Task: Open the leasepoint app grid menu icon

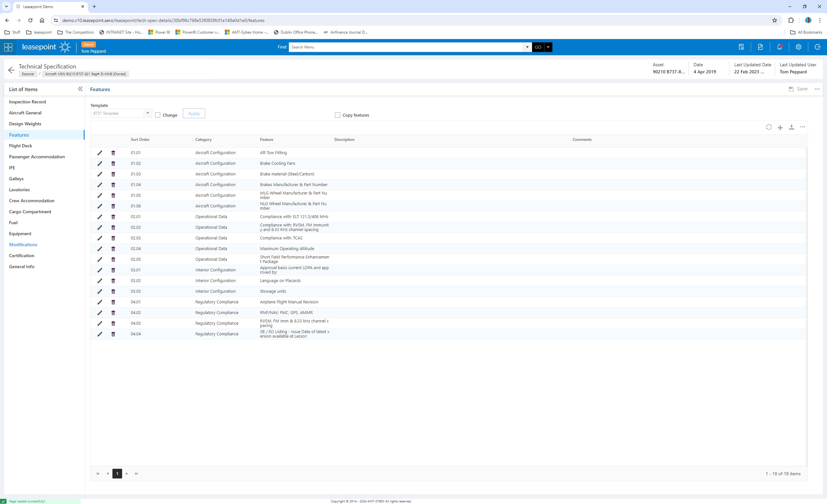Action: (x=8, y=47)
